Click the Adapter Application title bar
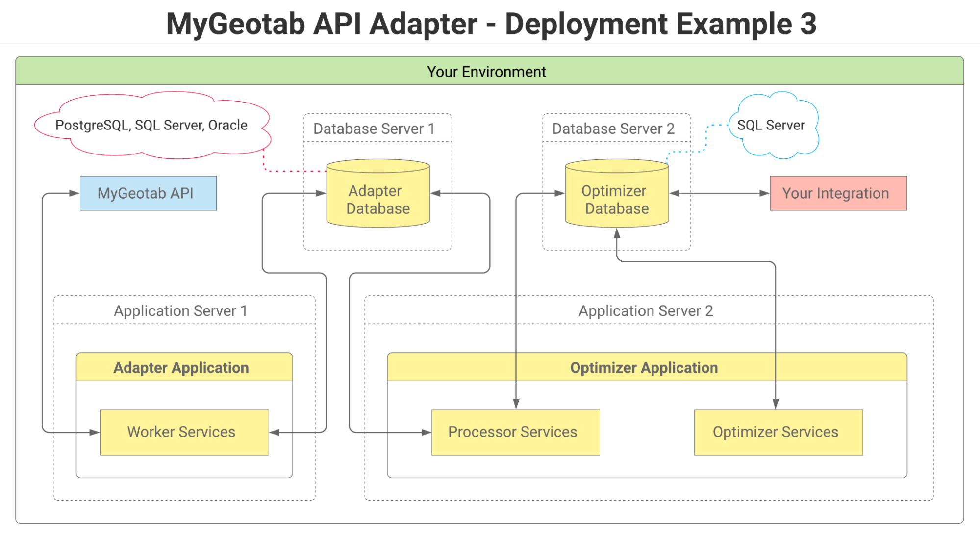 tap(183, 367)
